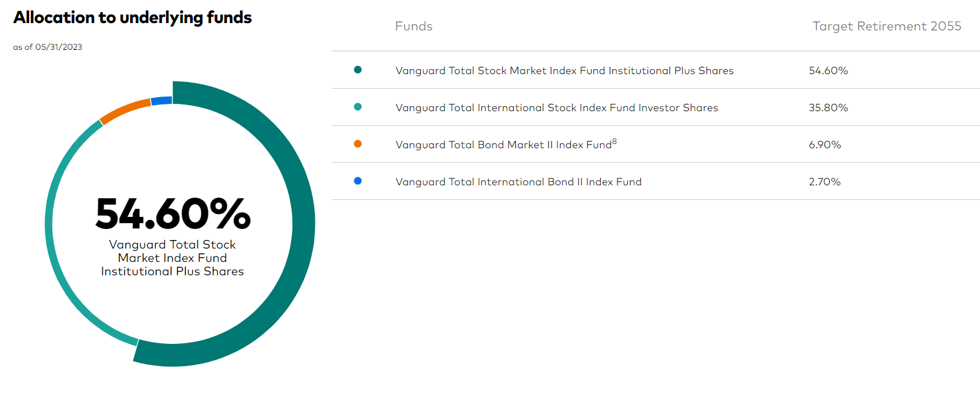Viewport: 980px width, 398px height.
Task: Click the 2.70% allocation value
Action: [x=825, y=182]
